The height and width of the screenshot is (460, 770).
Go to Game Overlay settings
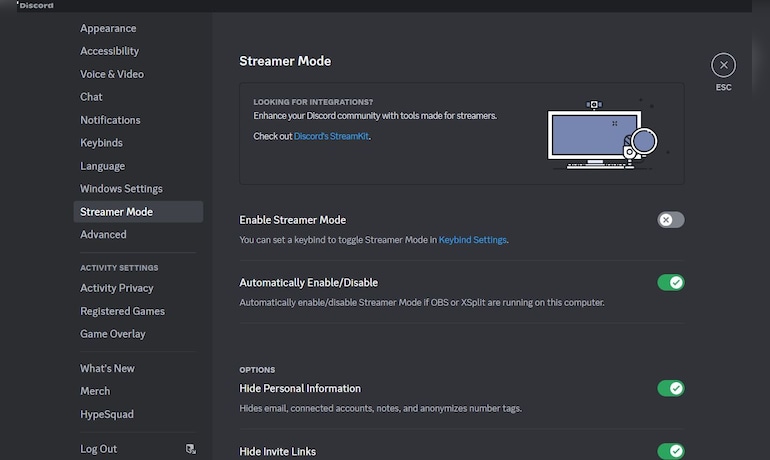(112, 334)
